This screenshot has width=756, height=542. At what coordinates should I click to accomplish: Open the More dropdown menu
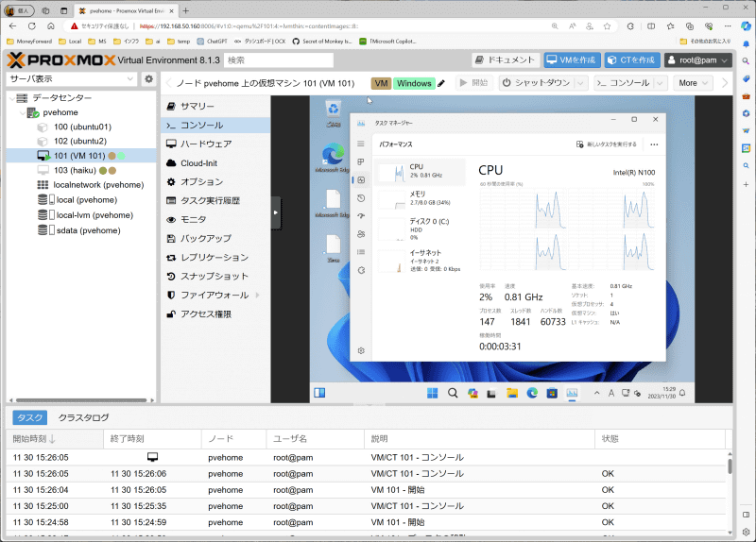point(694,83)
